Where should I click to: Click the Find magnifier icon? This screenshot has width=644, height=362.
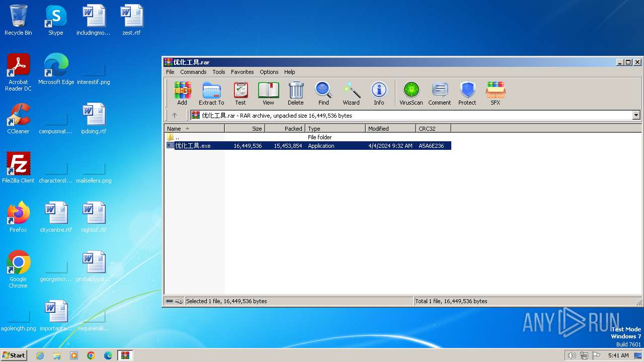pos(324,94)
